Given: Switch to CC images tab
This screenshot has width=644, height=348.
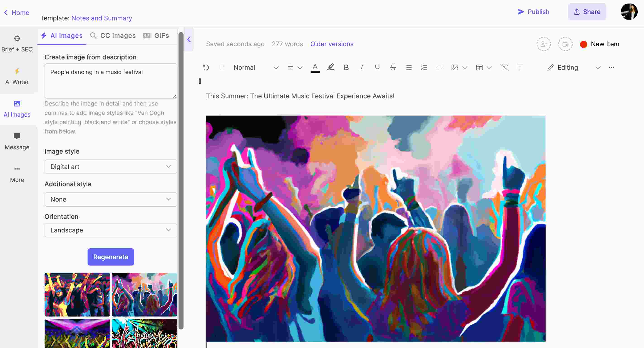Looking at the screenshot, I should (113, 36).
